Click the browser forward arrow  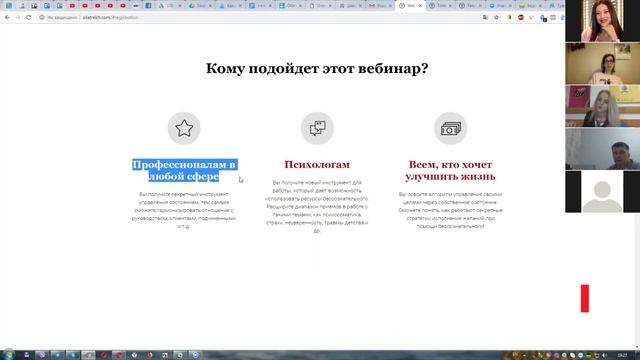click(18, 18)
